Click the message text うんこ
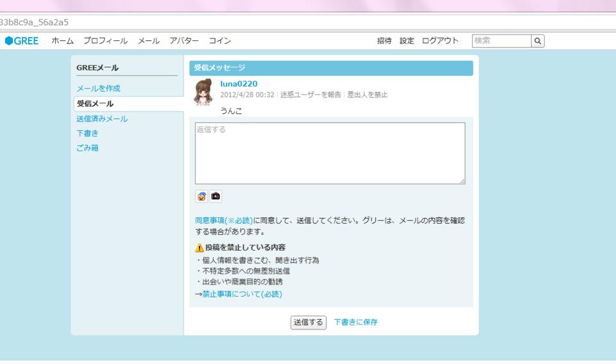 (x=231, y=111)
